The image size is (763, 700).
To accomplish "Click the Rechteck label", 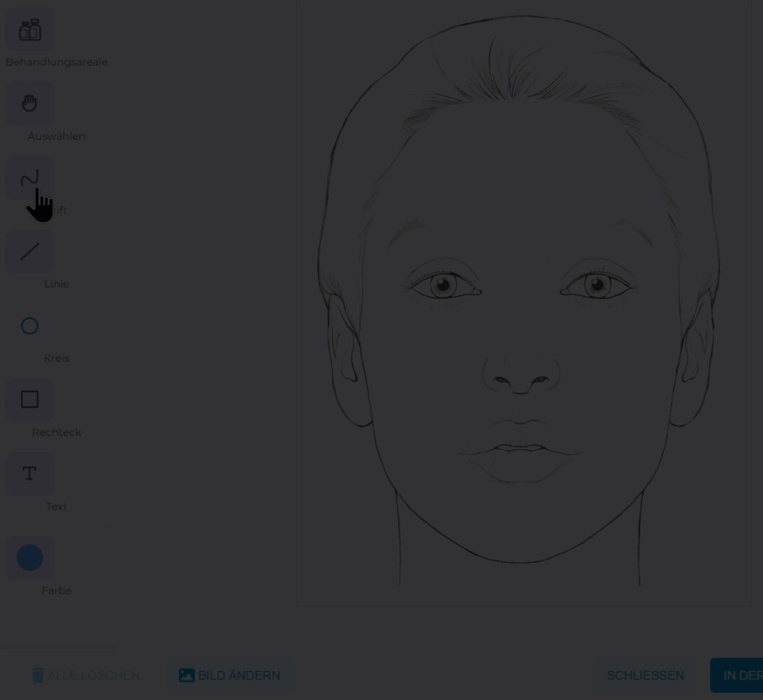I will [57, 432].
